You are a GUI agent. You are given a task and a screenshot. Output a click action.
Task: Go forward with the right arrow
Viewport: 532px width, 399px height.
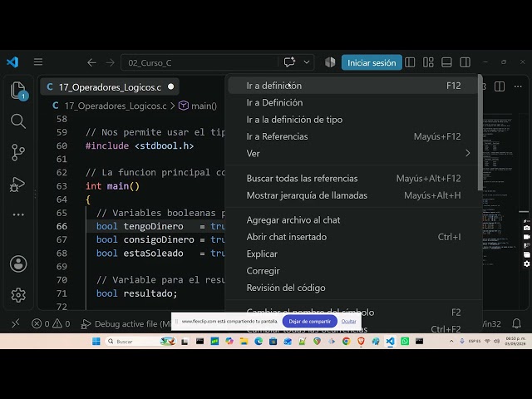110,63
